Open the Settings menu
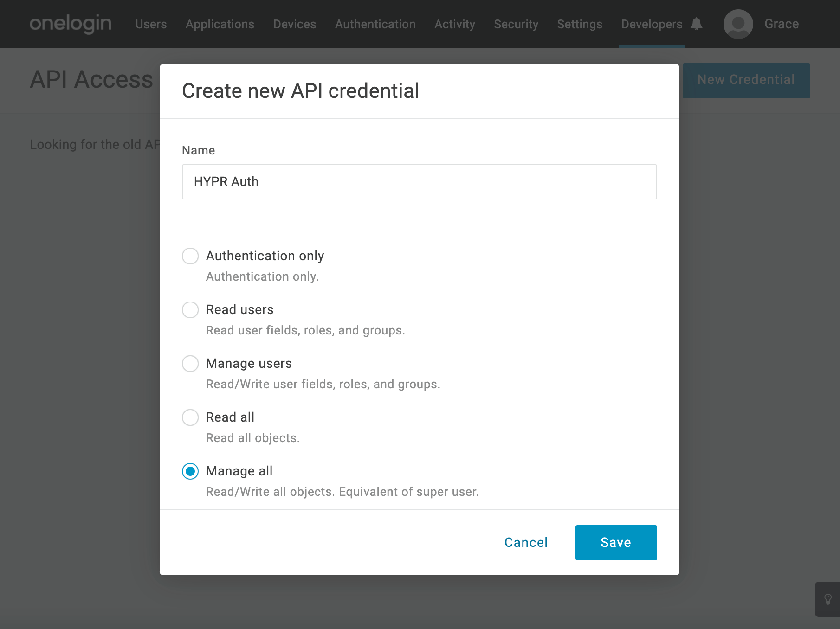Screen dimensions: 840x629 point(580,24)
